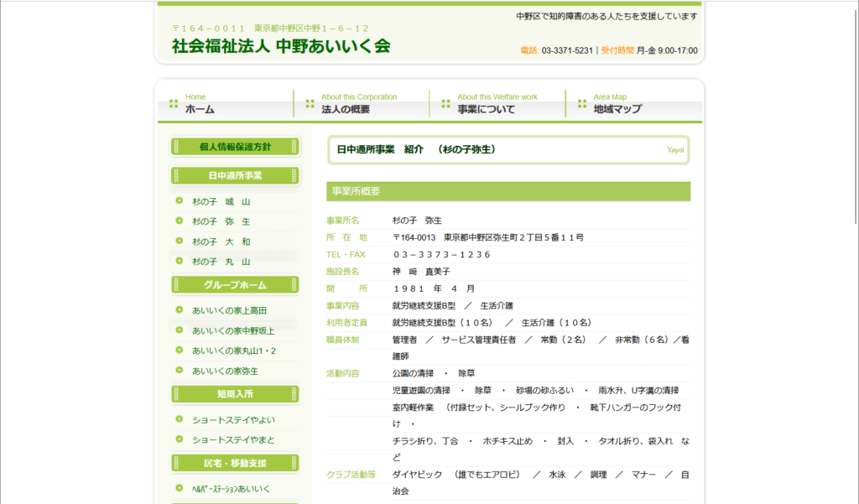Click the dots icon next to 法人の概要
Image resolution: width=859 pixels, height=504 pixels.
click(x=310, y=104)
